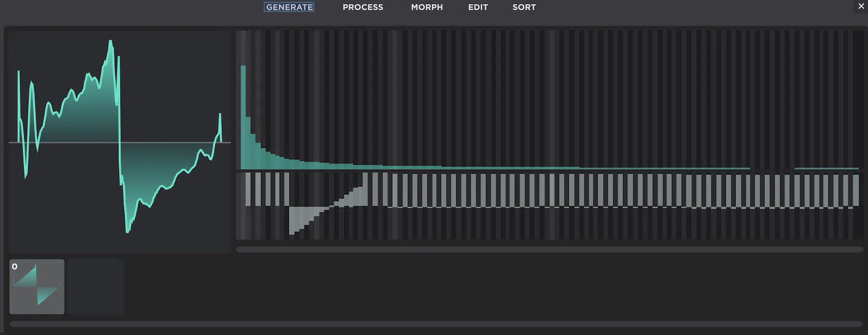Click the scrollbar under the harmonics display
Image resolution: width=868 pixels, height=335 pixels.
point(549,249)
